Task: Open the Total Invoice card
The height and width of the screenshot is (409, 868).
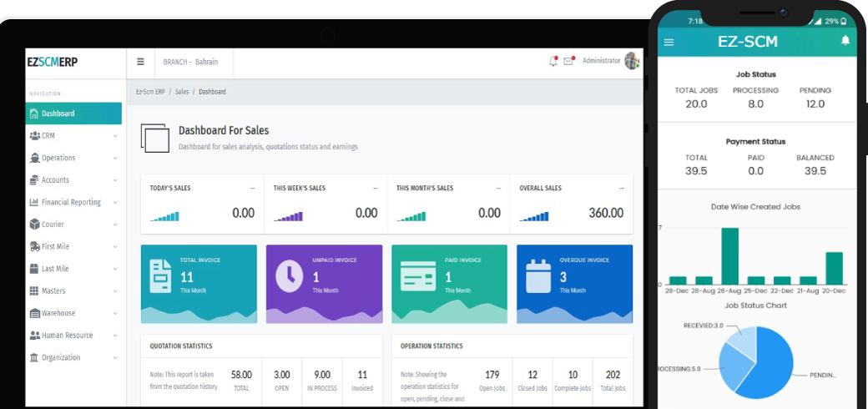Action: click(199, 283)
